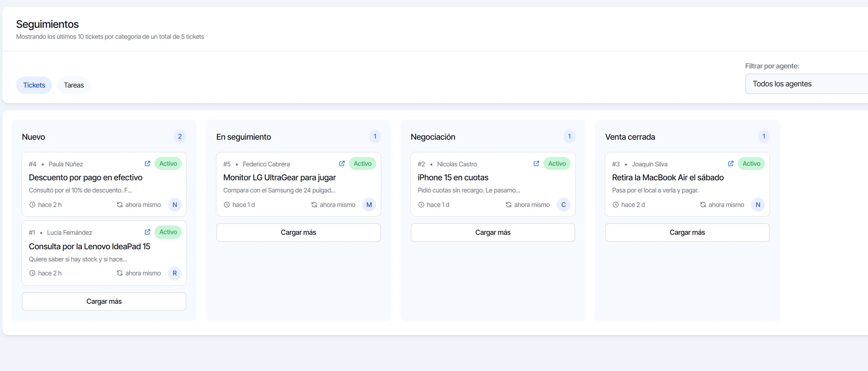The height and width of the screenshot is (371, 868).
Task: Open ticket #1 external link icon
Action: [x=147, y=232]
